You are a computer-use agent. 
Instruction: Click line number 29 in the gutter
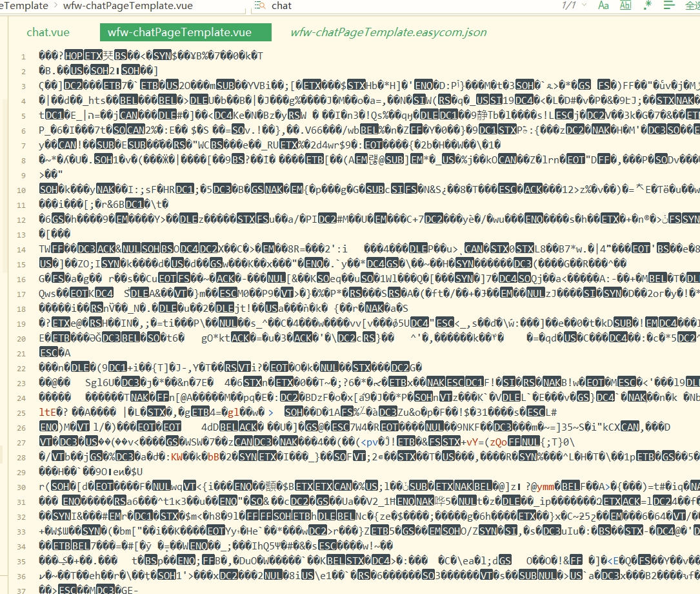click(x=21, y=473)
